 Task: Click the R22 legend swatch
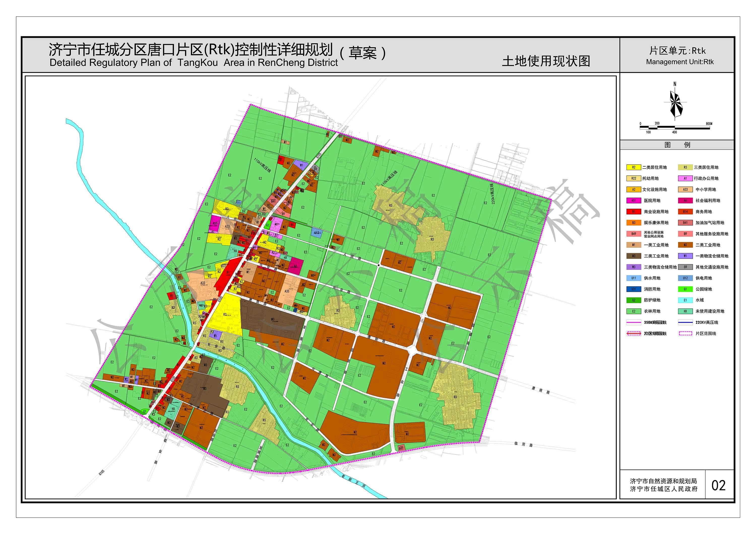click(634, 178)
